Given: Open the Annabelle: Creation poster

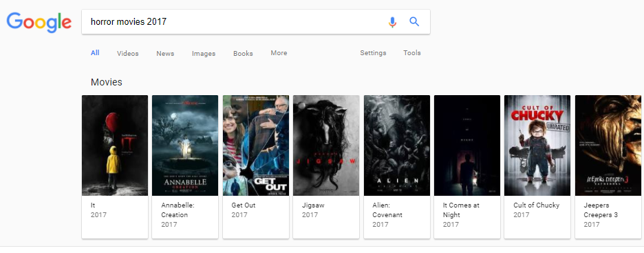Looking at the screenshot, I should (185, 145).
